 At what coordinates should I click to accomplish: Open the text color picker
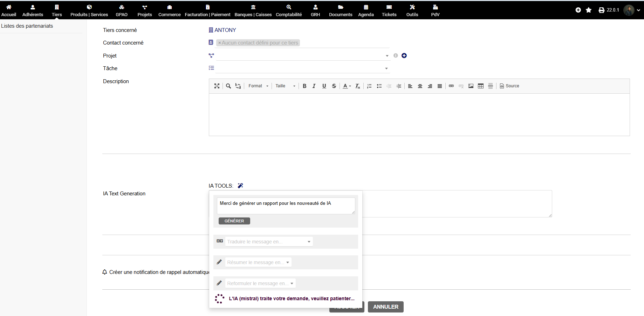coord(347,86)
